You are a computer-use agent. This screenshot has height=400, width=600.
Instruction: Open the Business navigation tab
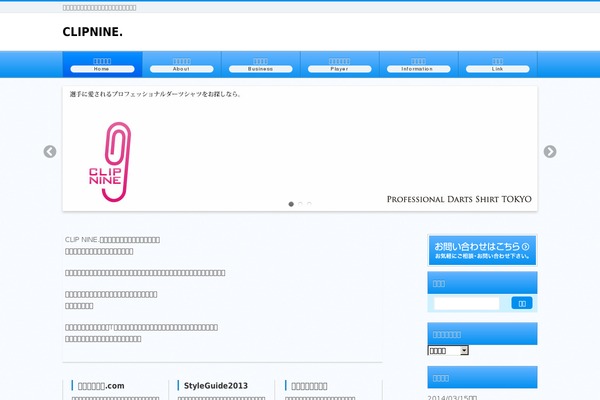pyautogui.click(x=261, y=64)
